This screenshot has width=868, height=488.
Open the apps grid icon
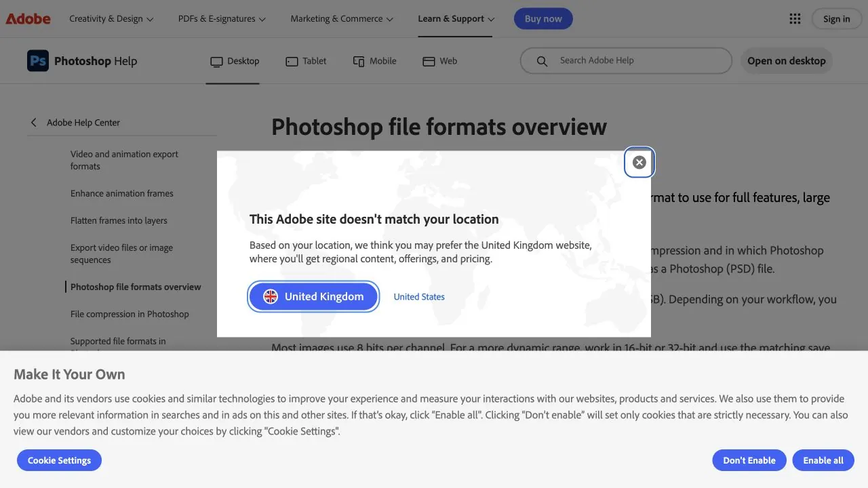(795, 19)
